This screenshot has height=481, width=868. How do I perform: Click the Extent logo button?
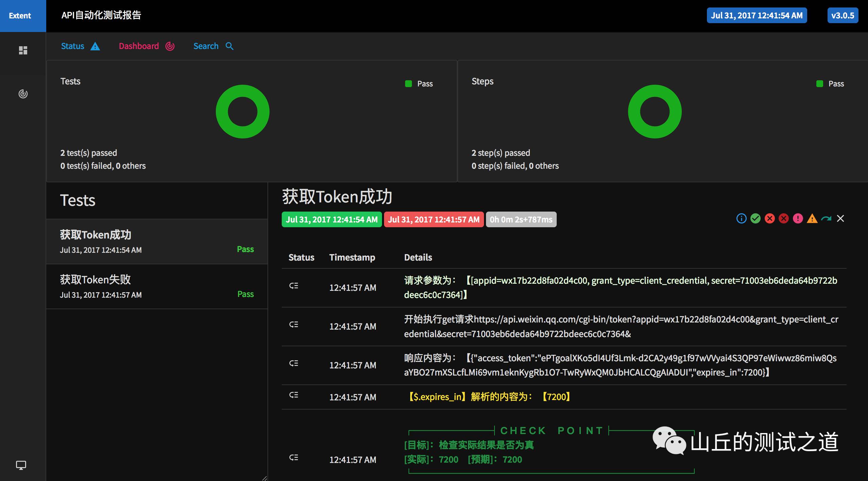click(20, 16)
